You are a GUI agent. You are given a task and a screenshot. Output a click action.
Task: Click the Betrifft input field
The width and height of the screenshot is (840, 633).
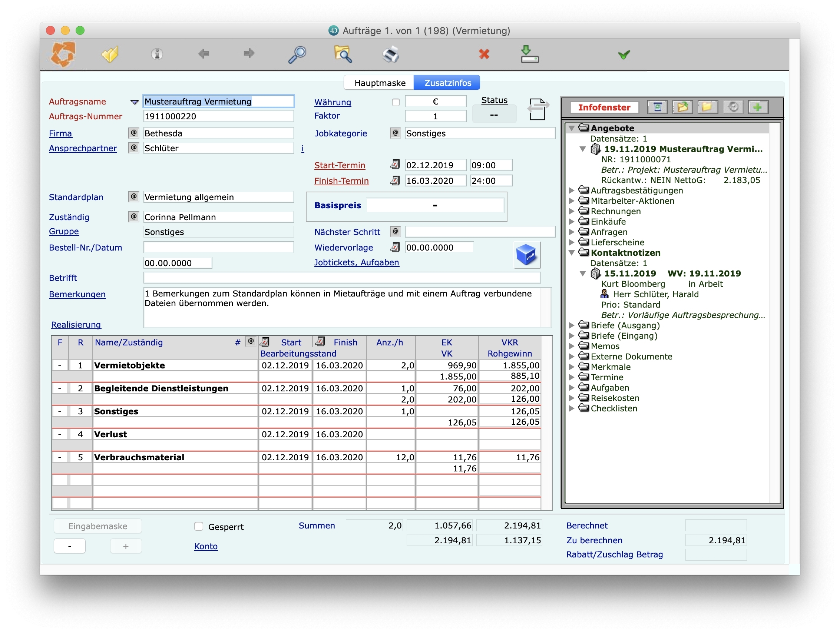341,278
